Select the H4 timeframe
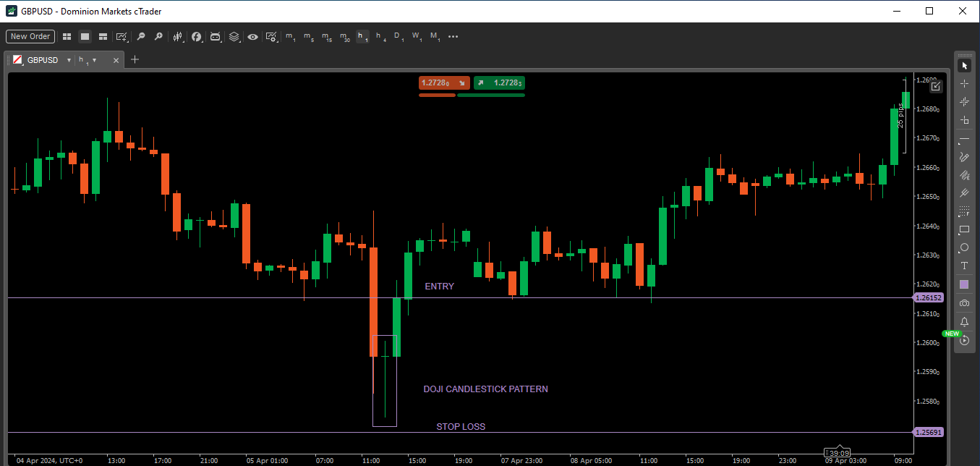The width and height of the screenshot is (980, 466). (x=380, y=36)
